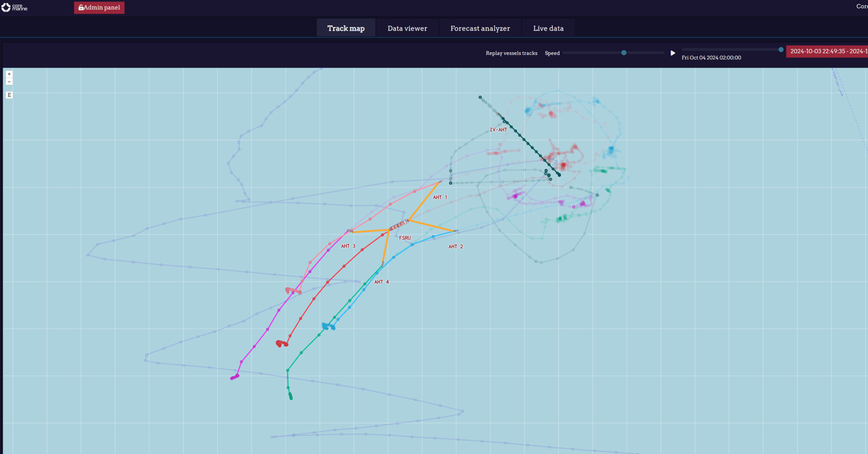Viewport: 868px width, 454px height.
Task: Zoom in the map with plus button
Action: click(x=9, y=74)
